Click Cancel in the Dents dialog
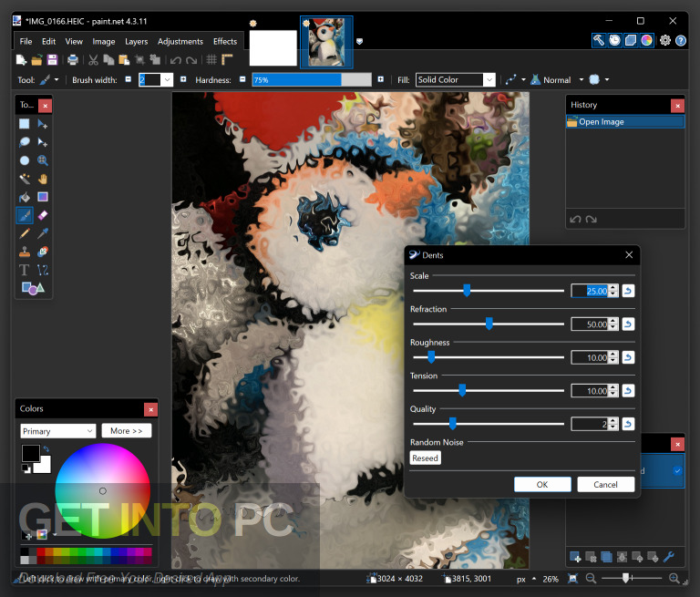 click(x=605, y=485)
